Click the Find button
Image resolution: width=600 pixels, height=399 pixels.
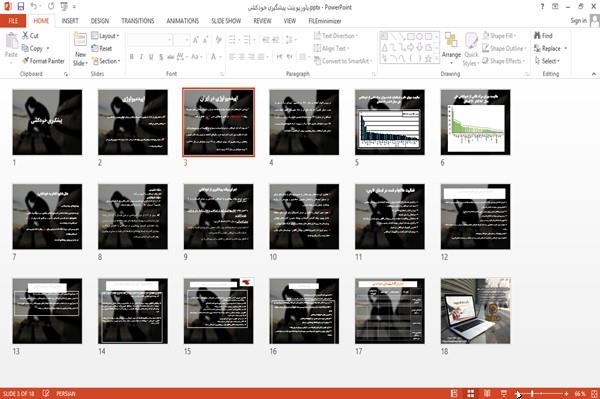point(543,36)
